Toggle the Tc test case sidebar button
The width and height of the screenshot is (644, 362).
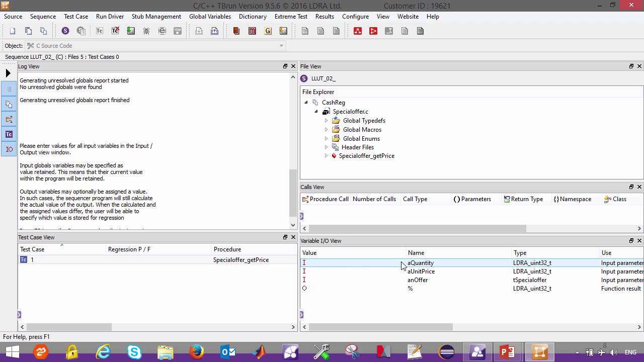(9, 134)
